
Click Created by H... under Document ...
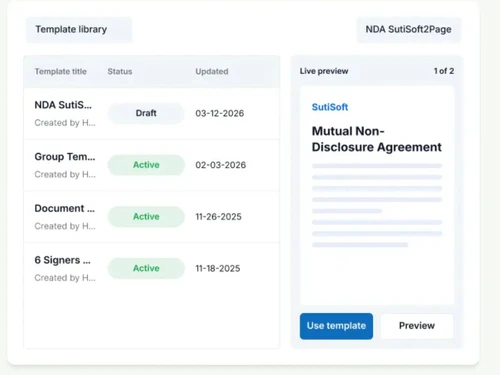[x=65, y=226]
